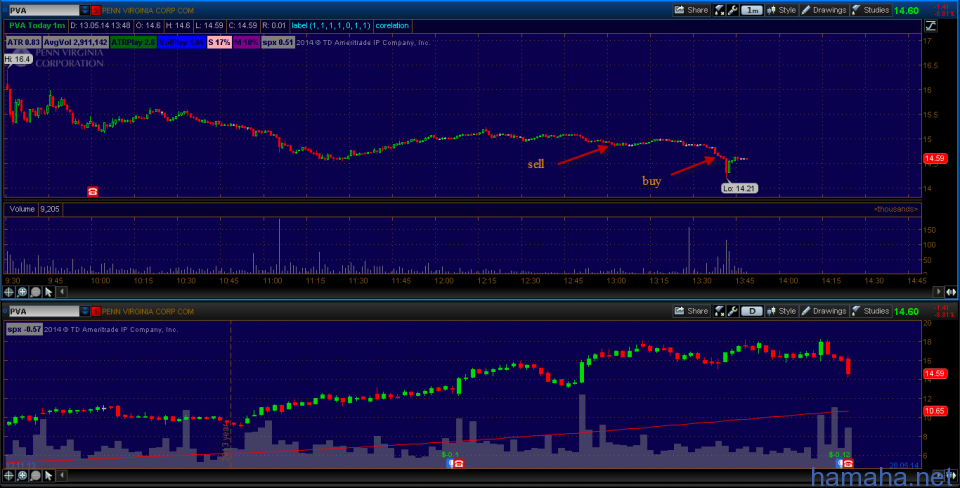Click the pink S 17% label

pyautogui.click(x=219, y=42)
